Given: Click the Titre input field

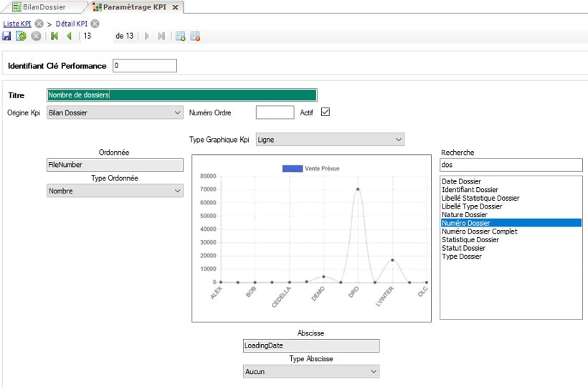Looking at the screenshot, I should (182, 95).
